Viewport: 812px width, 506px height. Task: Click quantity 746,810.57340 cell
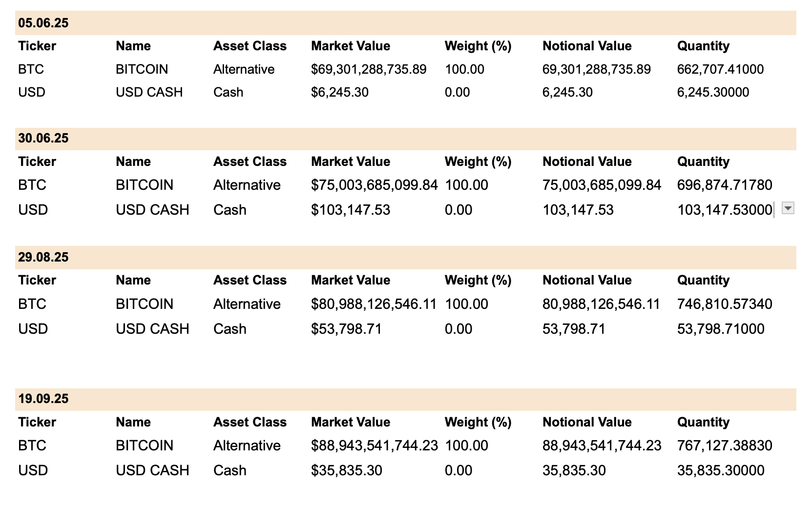click(x=725, y=304)
